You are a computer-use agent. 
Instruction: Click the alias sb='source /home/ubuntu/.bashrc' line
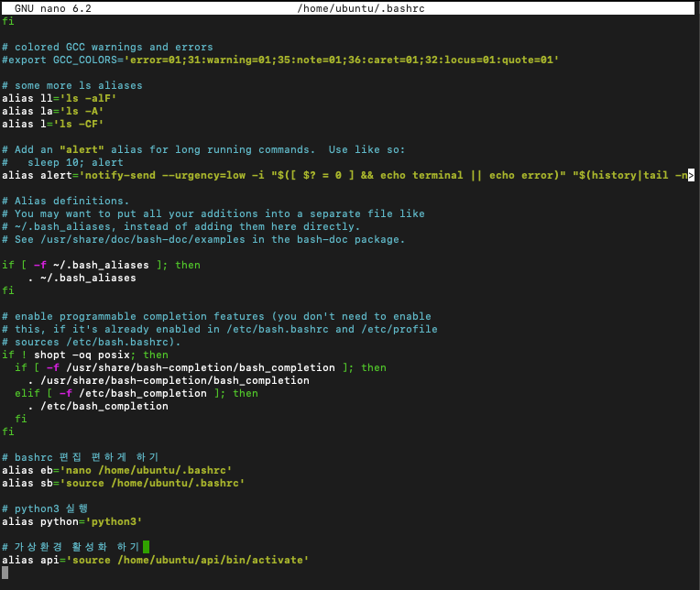pos(123,484)
